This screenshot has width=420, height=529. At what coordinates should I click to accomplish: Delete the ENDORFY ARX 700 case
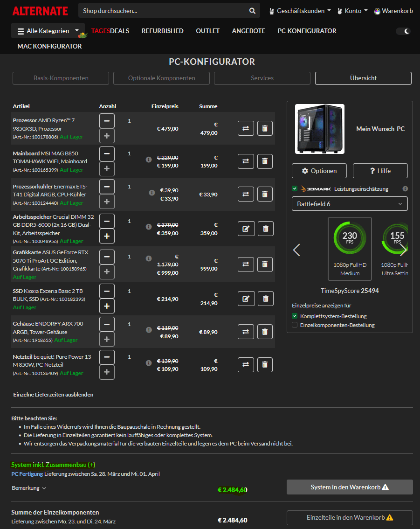(x=265, y=332)
